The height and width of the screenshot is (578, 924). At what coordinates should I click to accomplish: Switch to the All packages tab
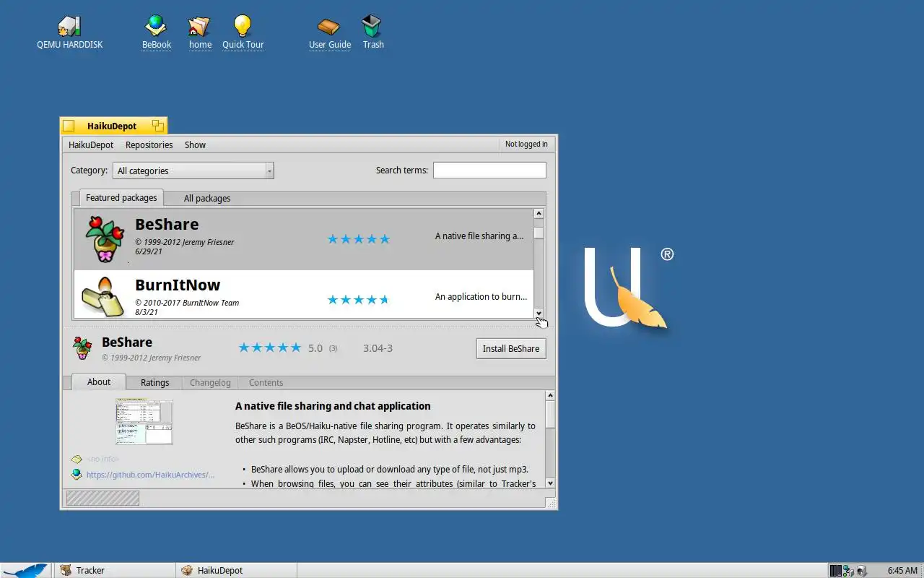(207, 199)
